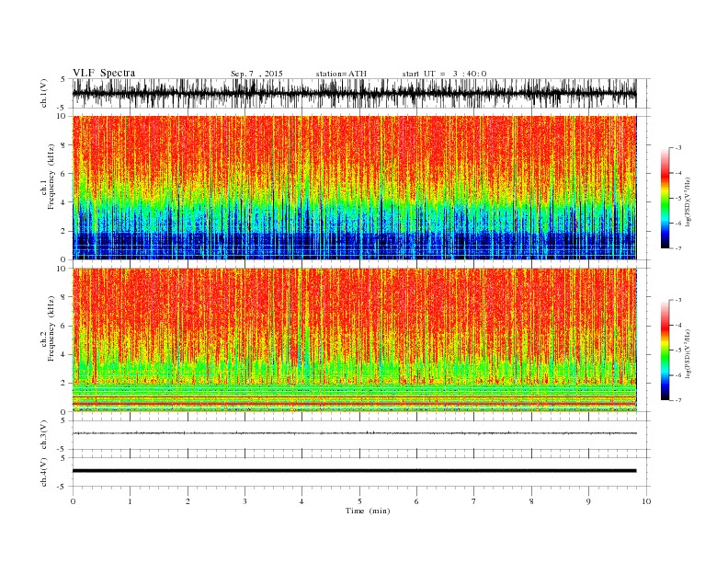Click the ch.3 voltage trace line
This screenshot has width=728, height=563.
click(355, 433)
